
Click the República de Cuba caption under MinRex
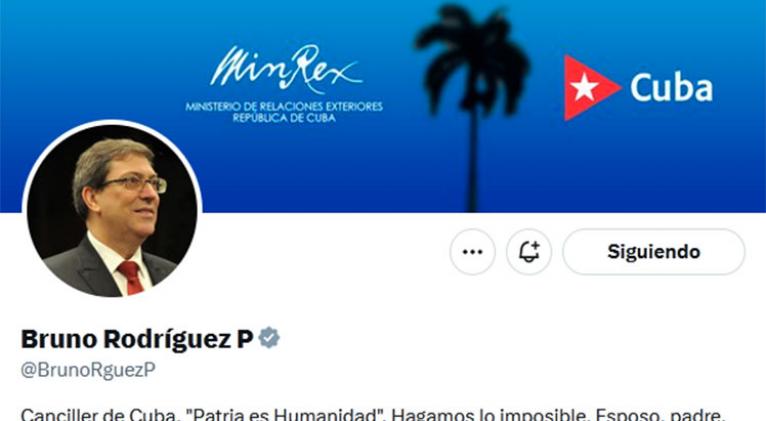click(284, 118)
